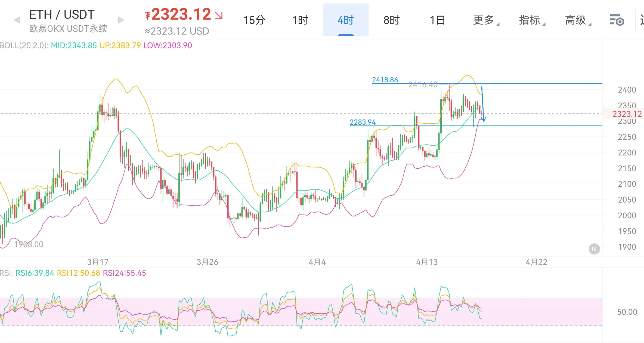Click the RSI indicator label
Image resolution: width=644 pixels, height=343 pixels.
pos(7,273)
